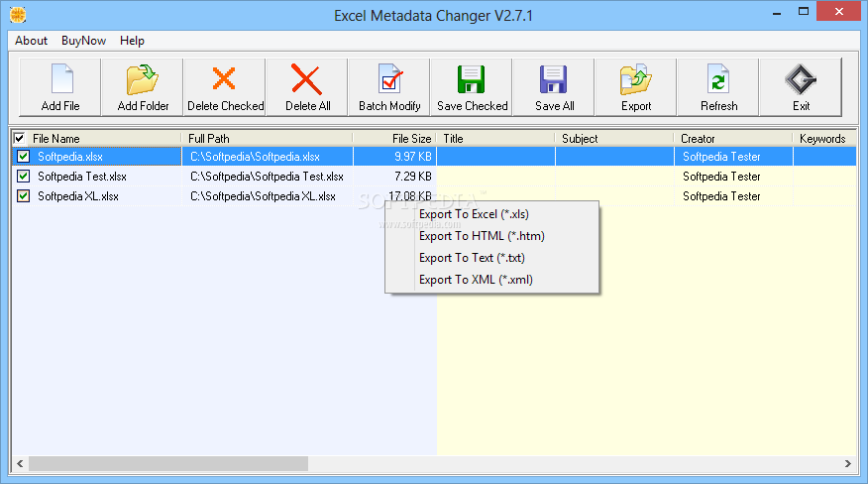The width and height of the screenshot is (868, 484).
Task: Click the Keywords column header
Action: click(824, 138)
